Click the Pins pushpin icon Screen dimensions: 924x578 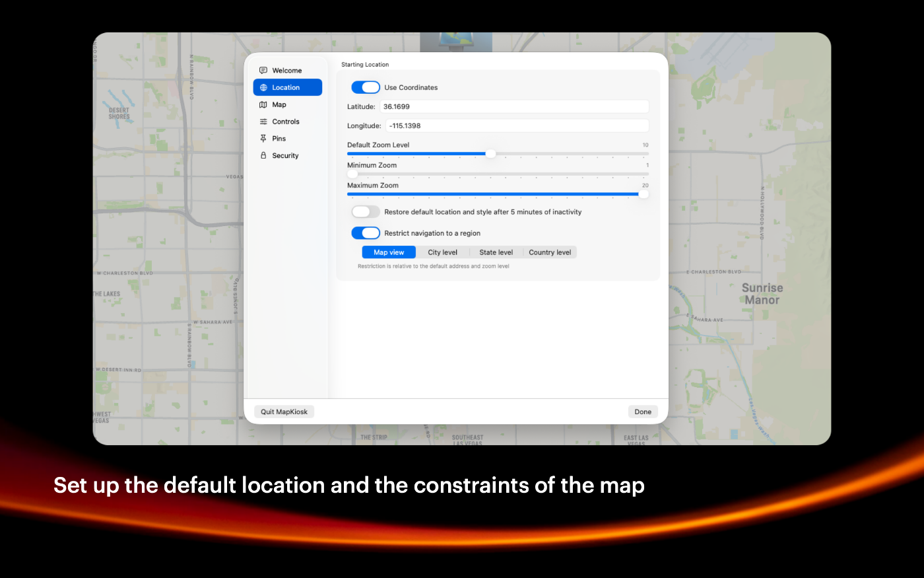(263, 139)
